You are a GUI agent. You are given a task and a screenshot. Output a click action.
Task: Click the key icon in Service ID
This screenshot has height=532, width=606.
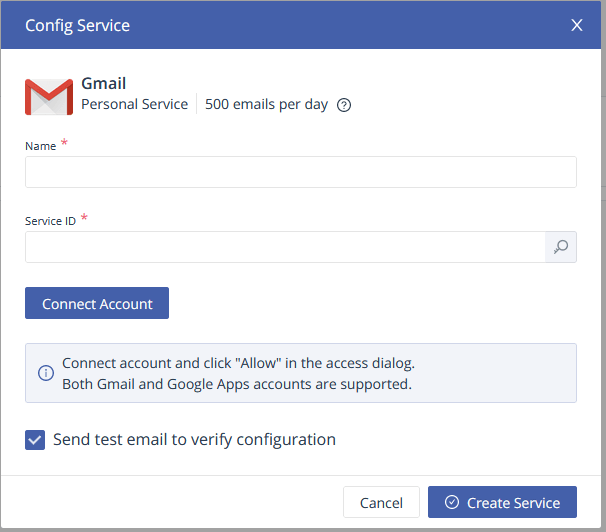tap(561, 247)
